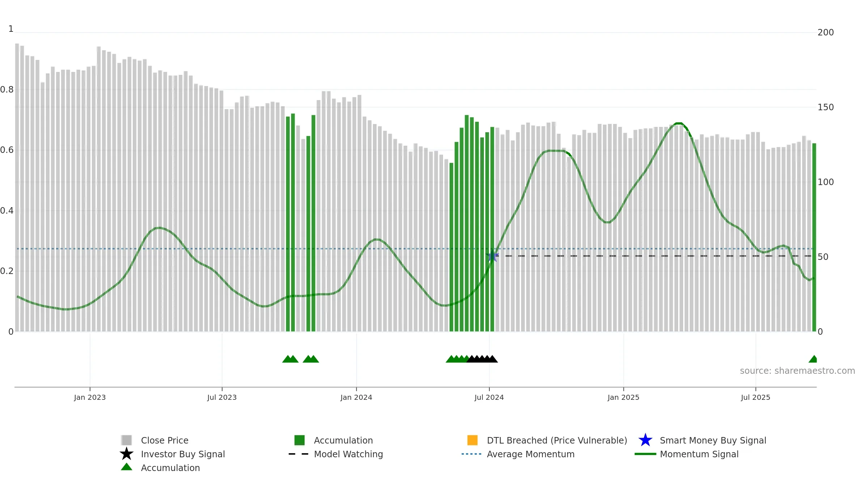Click the gray Close Price legend square
Image resolution: width=868 pixels, height=488 pixels.
[127, 440]
